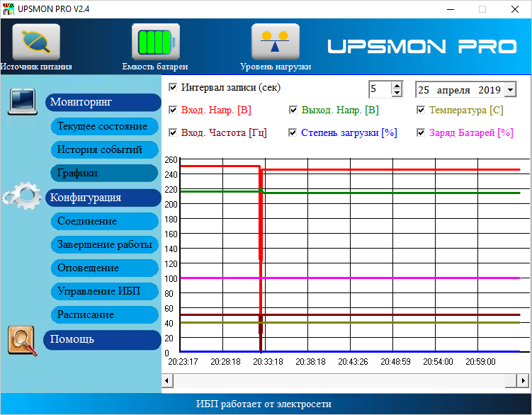
Task: Click the month апреля in the date field
Action: tap(453, 90)
